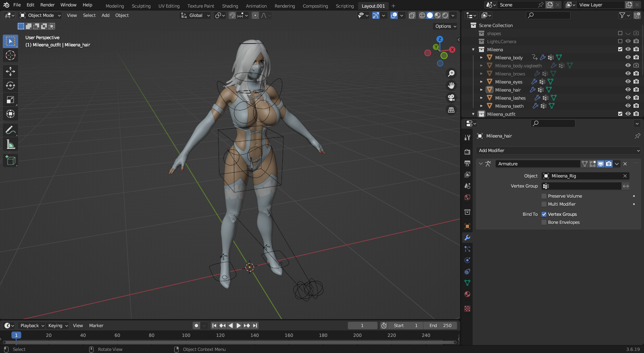Open the Render menu
Image resolution: width=644 pixels, height=353 pixels.
(x=47, y=5)
